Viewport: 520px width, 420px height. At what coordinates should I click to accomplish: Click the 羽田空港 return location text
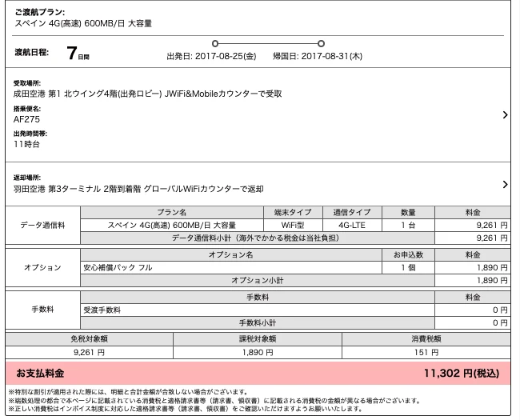click(138, 189)
